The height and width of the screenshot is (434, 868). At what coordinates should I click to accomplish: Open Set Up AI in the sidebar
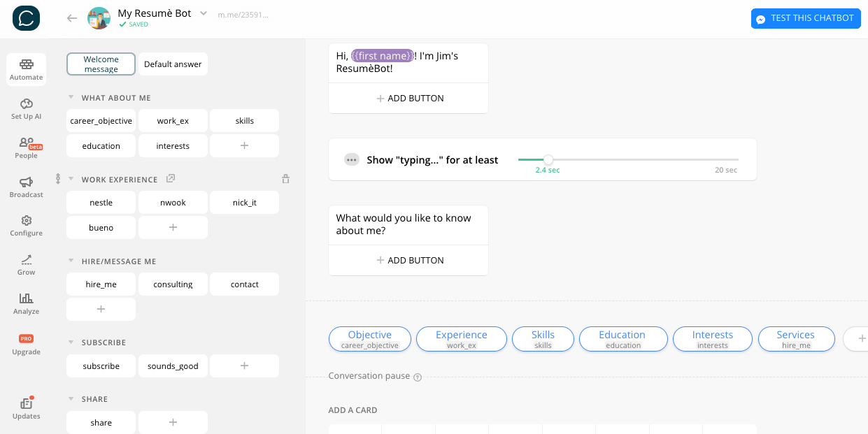tap(27, 108)
